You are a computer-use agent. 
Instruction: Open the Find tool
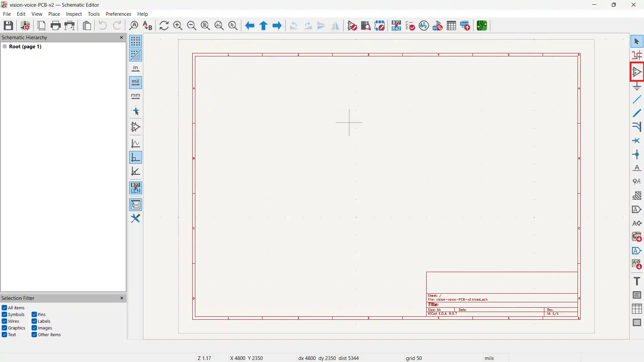[x=134, y=25]
